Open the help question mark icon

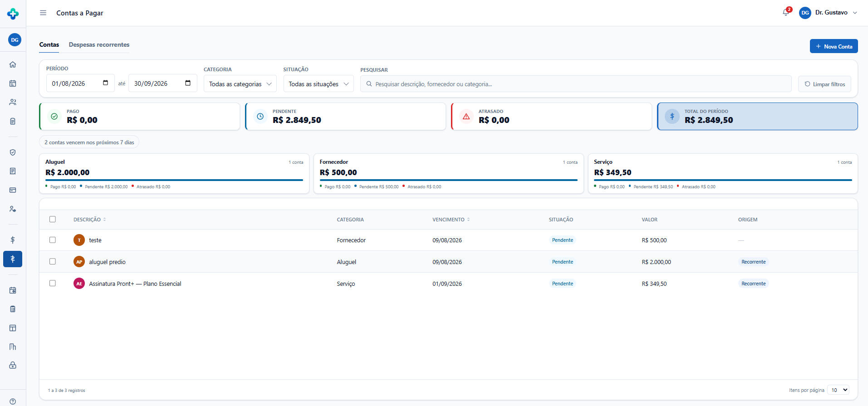click(x=13, y=401)
